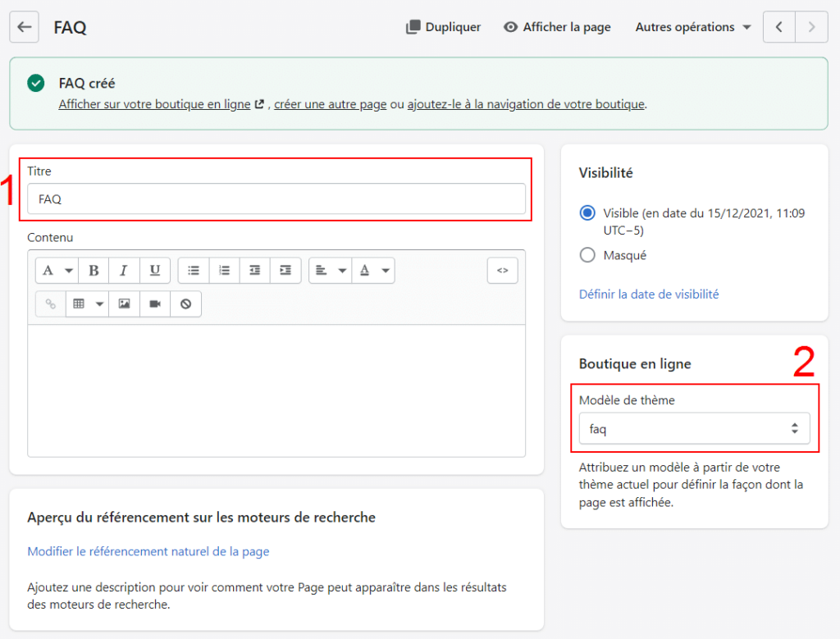The height and width of the screenshot is (639, 840).
Task: Insert a bulleted list
Action: pos(194,270)
